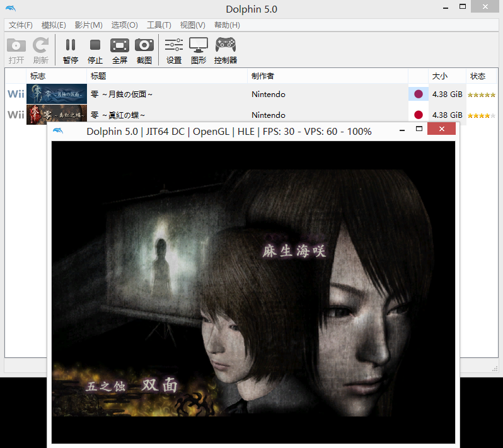Click the Pause (暂停) toolbar icon

coord(71,50)
